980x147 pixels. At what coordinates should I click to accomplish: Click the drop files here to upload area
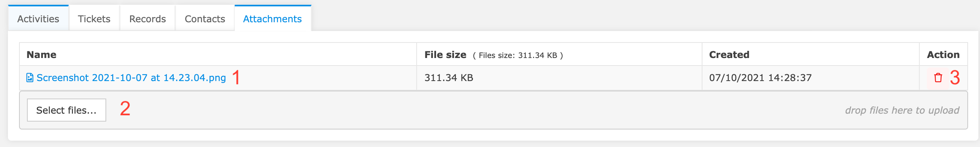[x=902, y=110]
